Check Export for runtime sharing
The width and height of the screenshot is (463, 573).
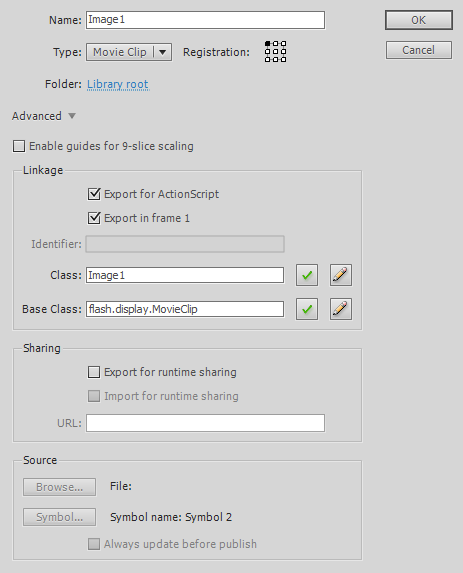[x=94, y=372]
